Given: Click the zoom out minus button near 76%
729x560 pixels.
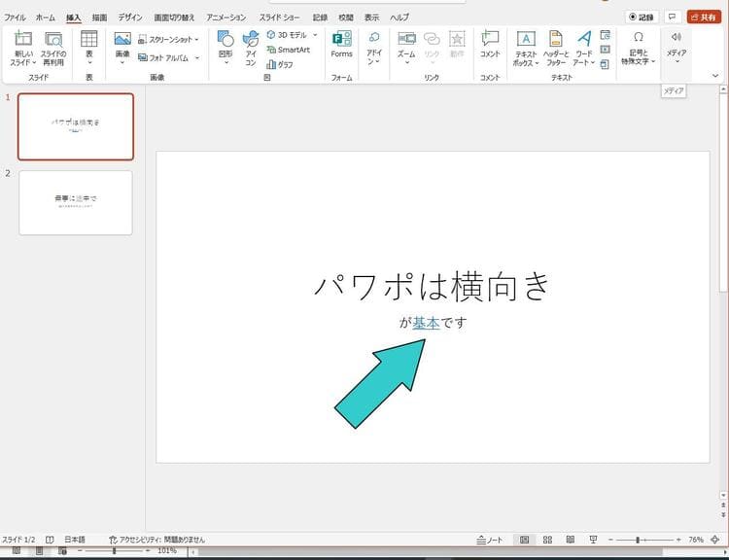Looking at the screenshot, I should [610, 540].
